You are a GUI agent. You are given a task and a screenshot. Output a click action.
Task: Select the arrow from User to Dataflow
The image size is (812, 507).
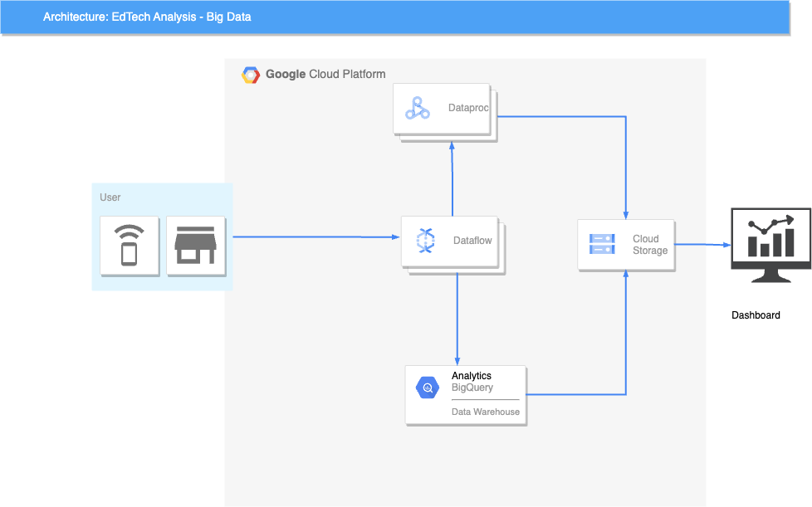[x=316, y=237]
